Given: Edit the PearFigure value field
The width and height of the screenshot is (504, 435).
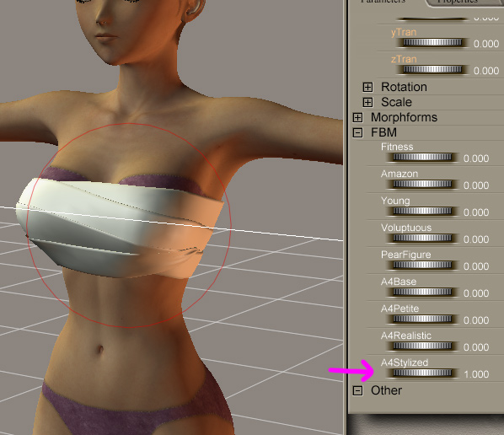Looking at the screenshot, I should click(476, 266).
